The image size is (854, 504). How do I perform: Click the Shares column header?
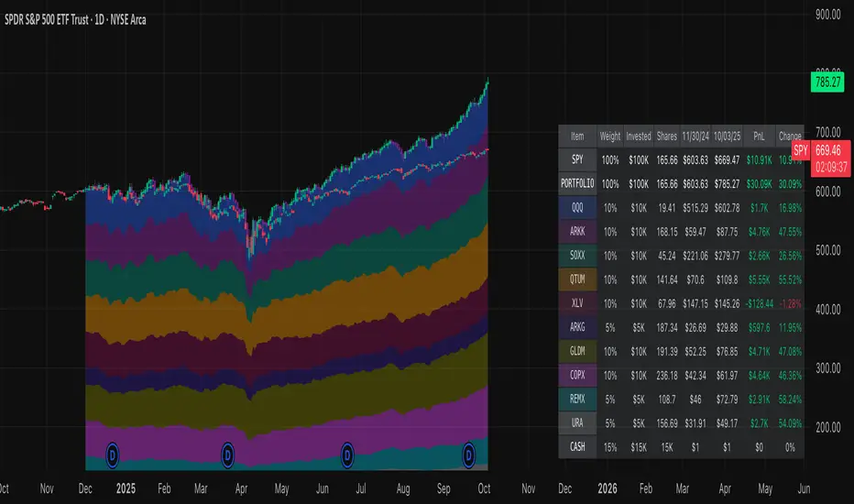[x=667, y=136]
